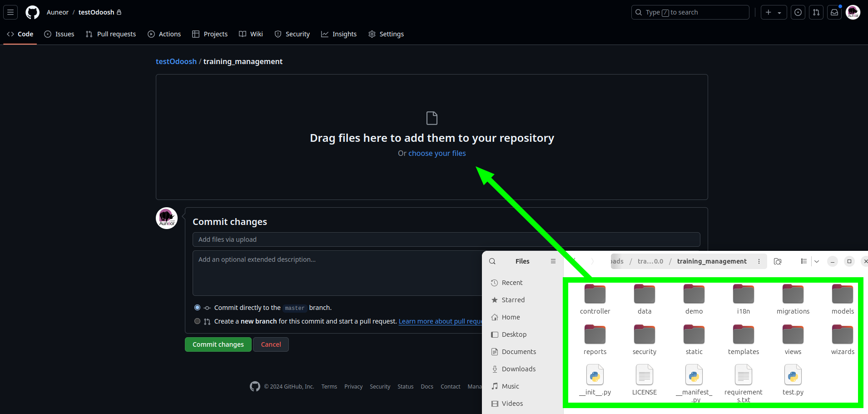Click the commit message input field

tap(446, 239)
